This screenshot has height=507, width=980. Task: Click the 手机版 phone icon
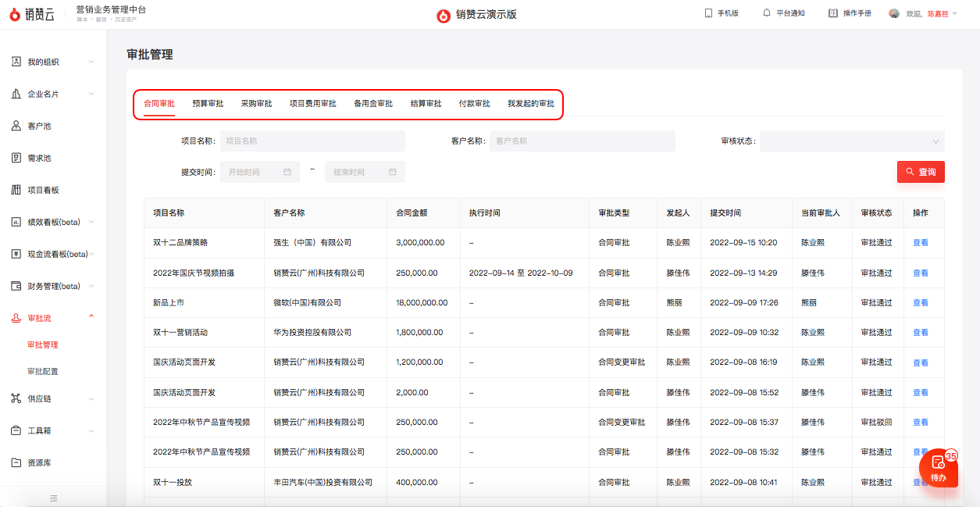[708, 13]
